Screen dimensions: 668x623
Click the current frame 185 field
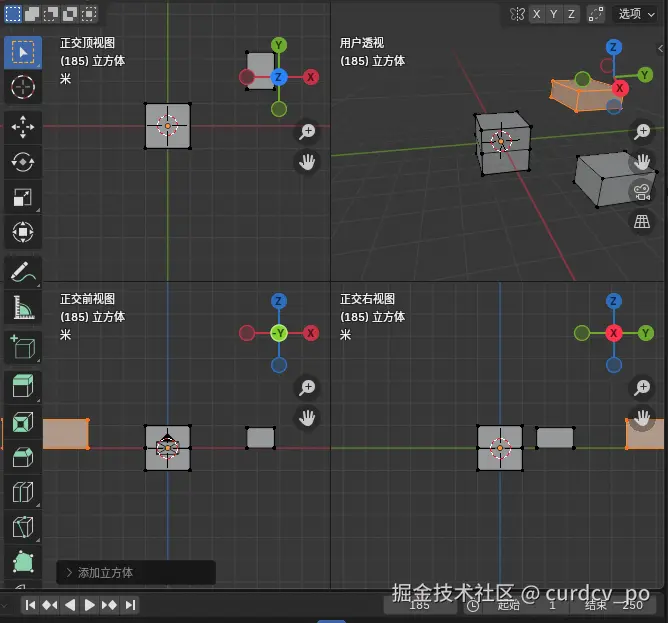(420, 605)
